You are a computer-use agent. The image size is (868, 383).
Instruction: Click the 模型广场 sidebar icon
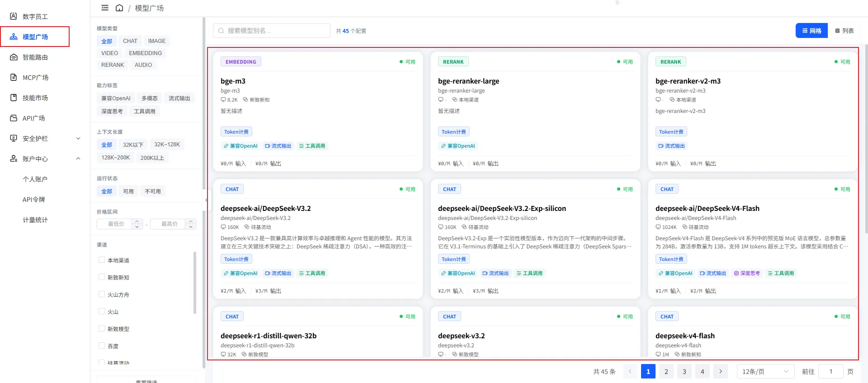click(14, 37)
